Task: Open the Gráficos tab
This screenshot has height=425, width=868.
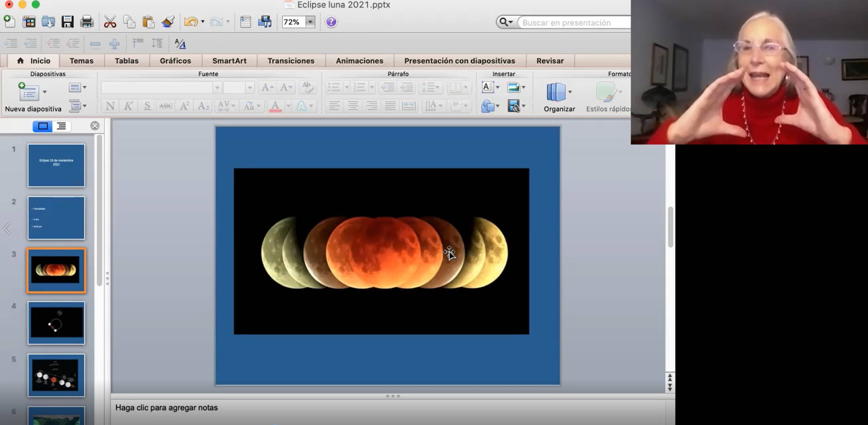Action: 175,61
